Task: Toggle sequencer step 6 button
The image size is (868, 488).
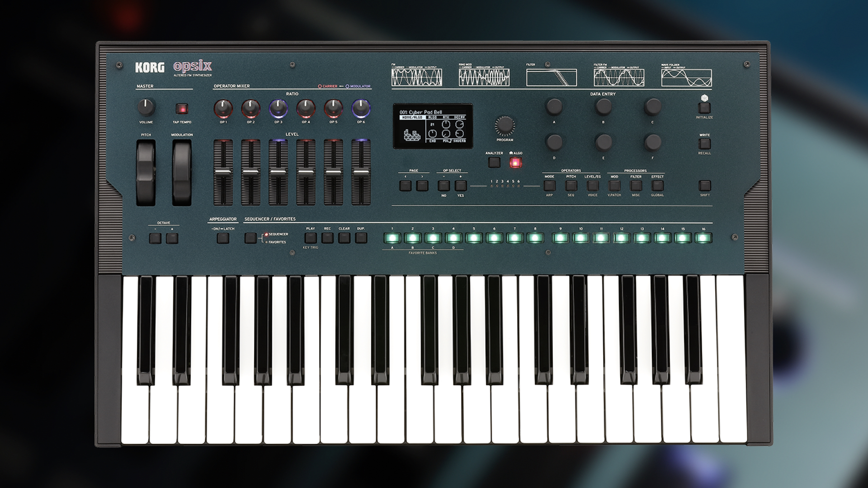Action: tap(494, 238)
